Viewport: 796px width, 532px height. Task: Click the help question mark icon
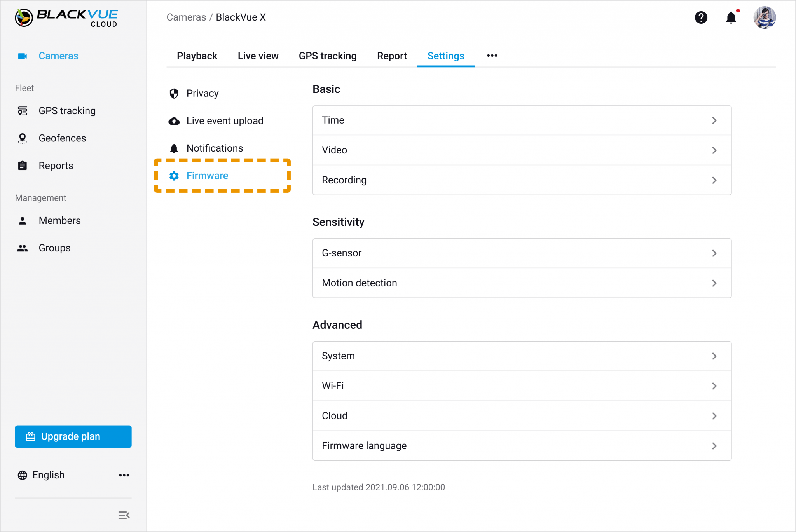701,17
